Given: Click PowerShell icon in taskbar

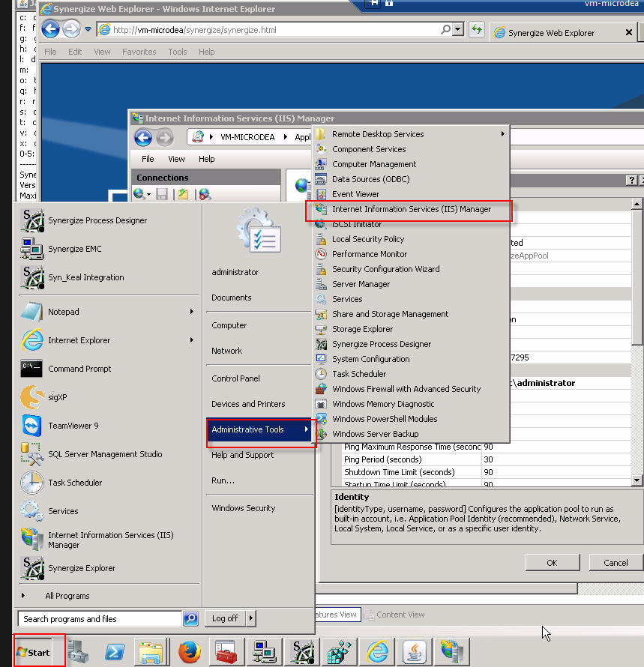Looking at the screenshot, I should [x=115, y=652].
